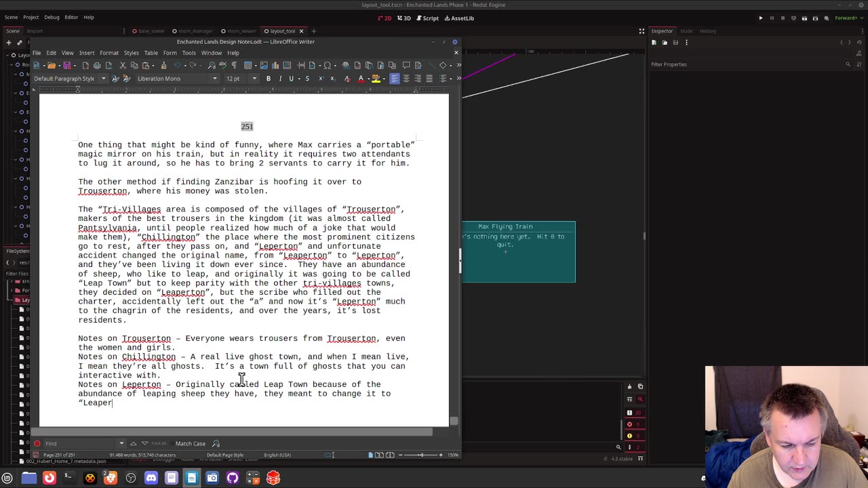Open the File menu in Writer

click(37, 53)
